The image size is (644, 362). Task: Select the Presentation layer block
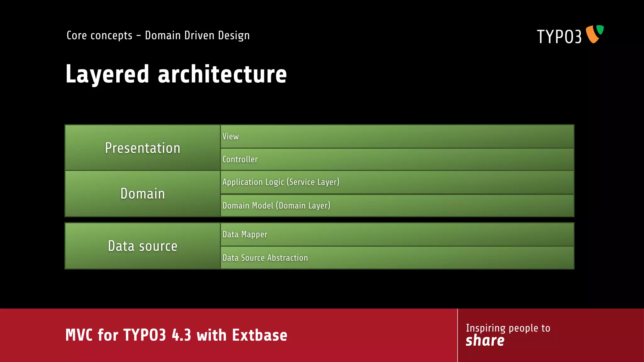[x=142, y=148]
